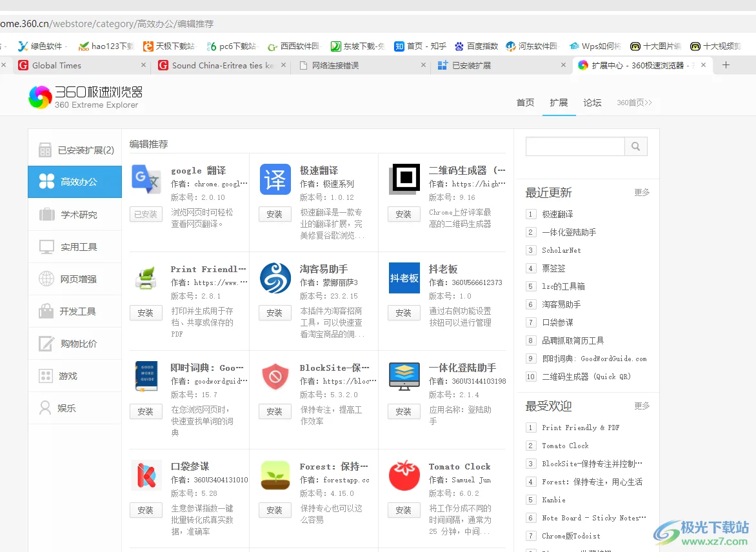Open the 河东软件园 bookmark

point(532,46)
